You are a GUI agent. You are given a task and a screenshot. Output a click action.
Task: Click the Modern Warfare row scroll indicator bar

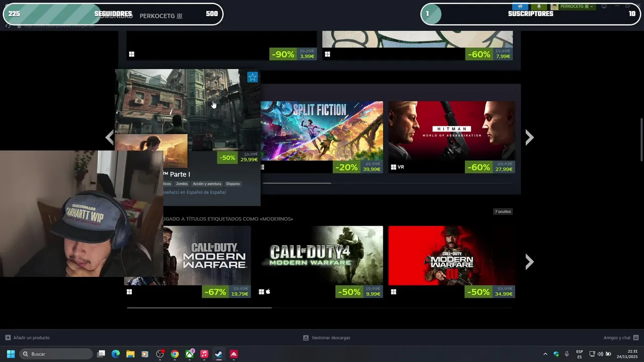[x=199, y=307]
